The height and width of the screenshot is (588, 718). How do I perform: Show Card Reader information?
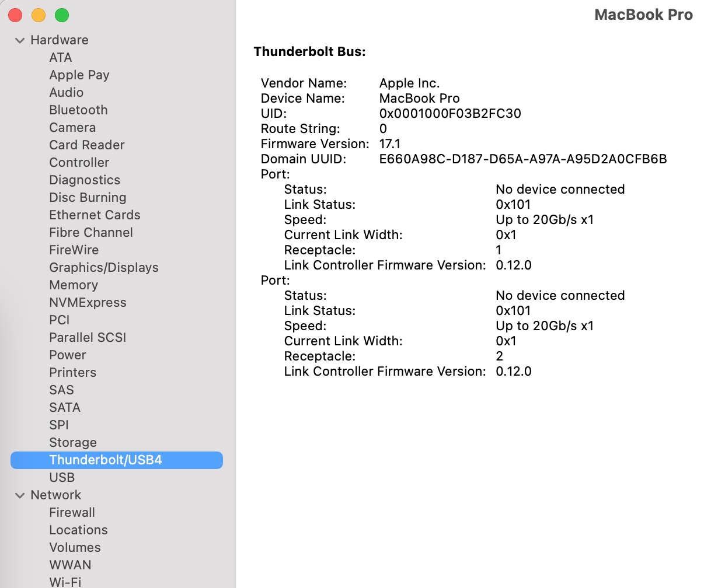(x=87, y=145)
